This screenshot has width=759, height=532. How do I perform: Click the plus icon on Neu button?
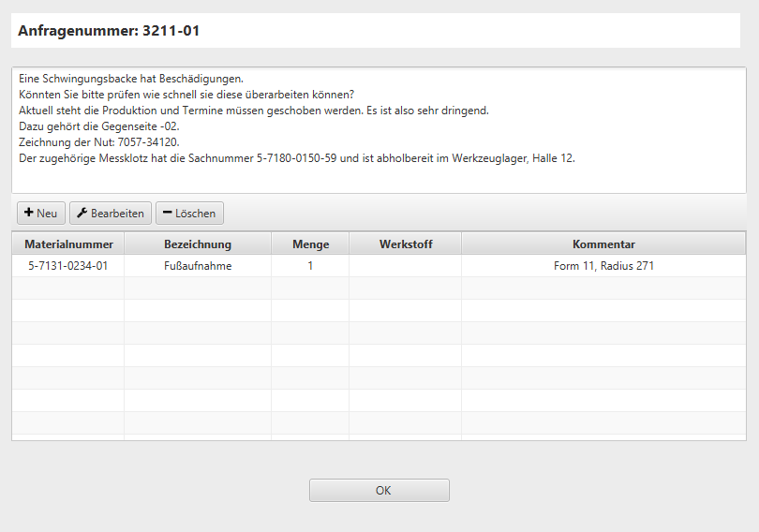pyautogui.click(x=29, y=214)
